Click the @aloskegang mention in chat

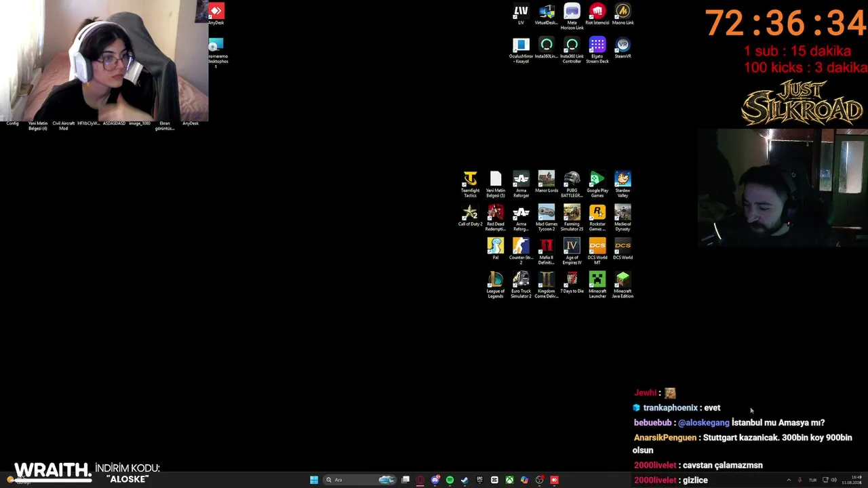coord(703,423)
